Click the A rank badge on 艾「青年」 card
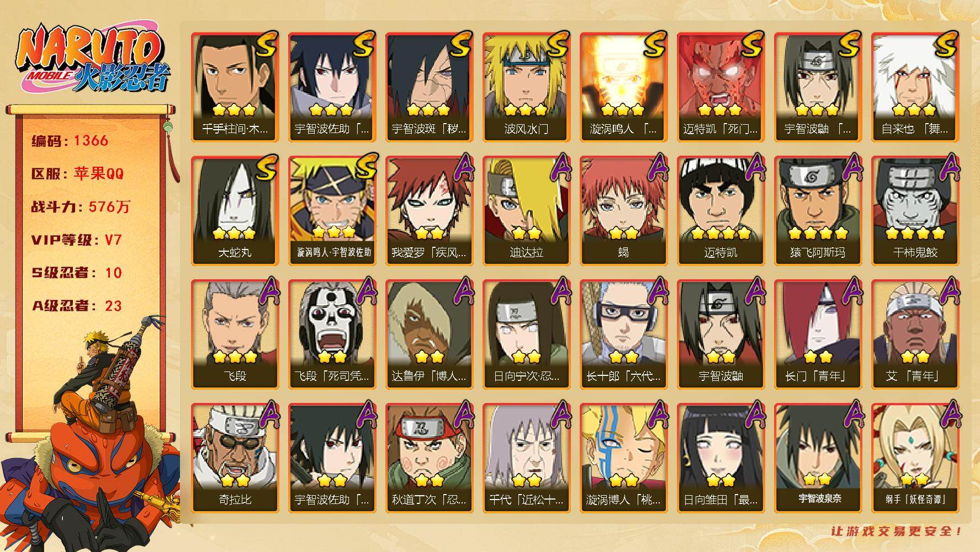 (949, 292)
